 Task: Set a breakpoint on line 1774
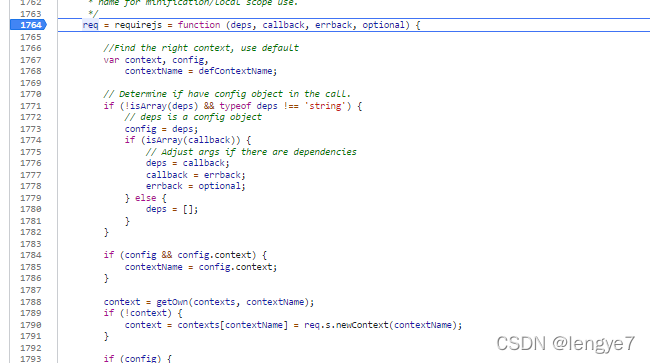[x=31, y=140]
